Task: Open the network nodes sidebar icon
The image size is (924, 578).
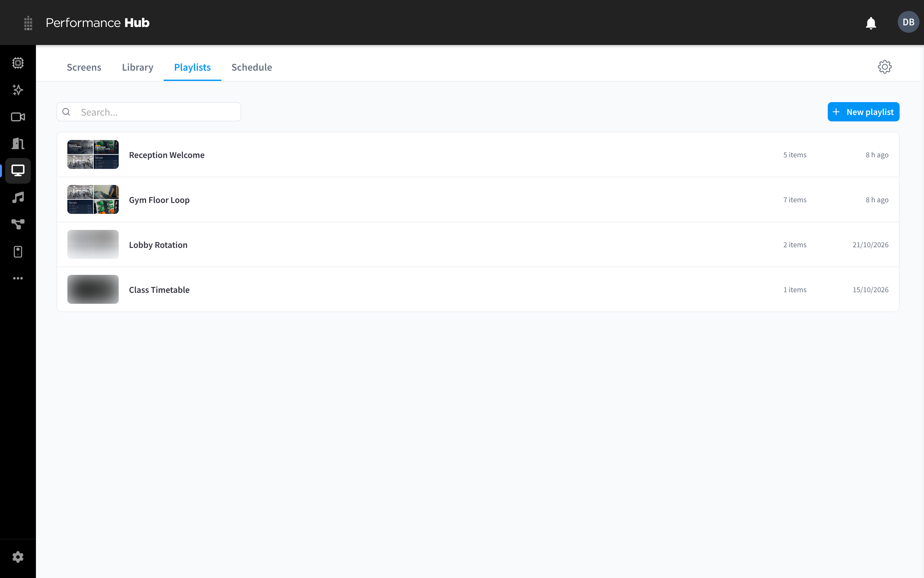Action: (18, 224)
